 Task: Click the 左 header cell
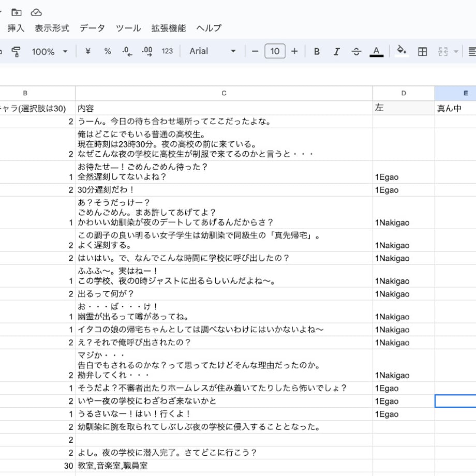pyautogui.click(x=404, y=108)
